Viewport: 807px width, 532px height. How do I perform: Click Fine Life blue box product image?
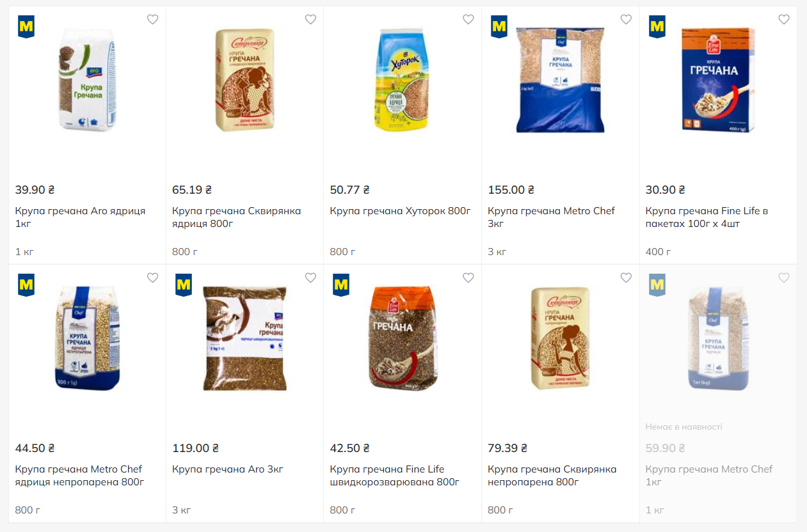pyautogui.click(x=718, y=80)
